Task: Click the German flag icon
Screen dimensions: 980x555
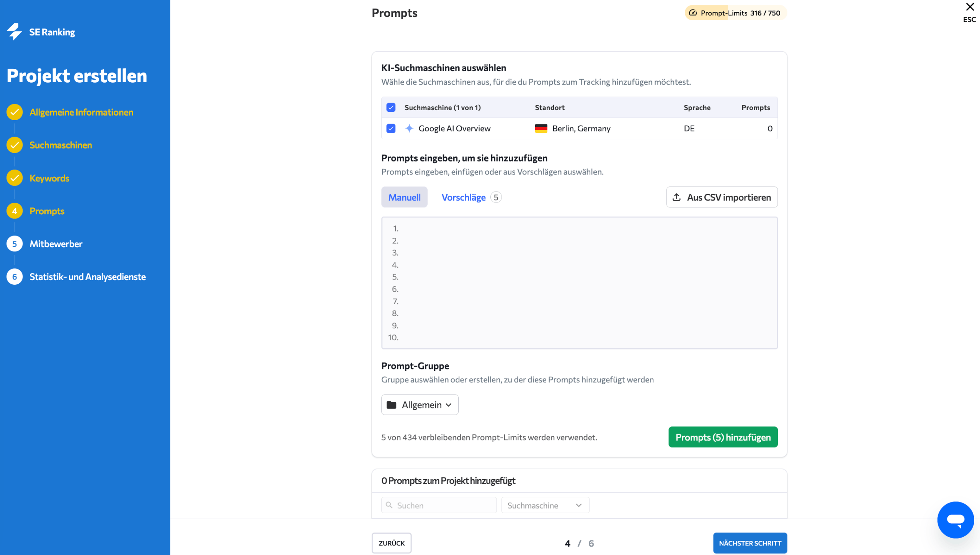Action: (541, 129)
